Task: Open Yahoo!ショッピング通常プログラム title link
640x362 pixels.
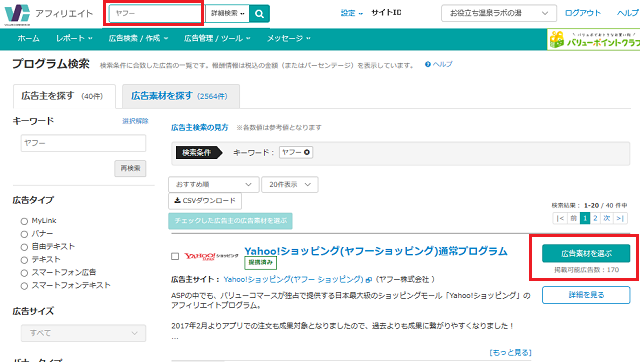Action: [x=376, y=251]
